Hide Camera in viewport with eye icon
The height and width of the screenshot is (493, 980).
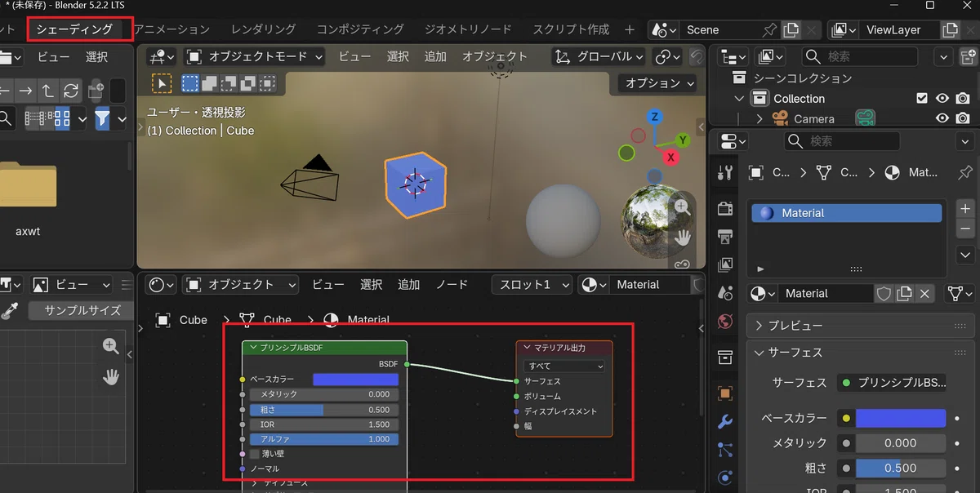coord(942,119)
